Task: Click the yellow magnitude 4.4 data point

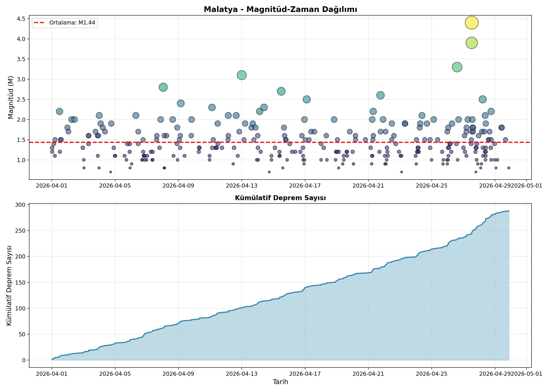Action: click(471, 23)
